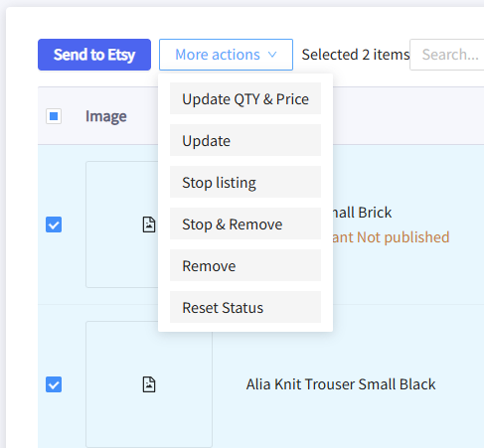The height and width of the screenshot is (448, 484).
Task: Click the chevron arrow beside More actions
Action: (272, 55)
